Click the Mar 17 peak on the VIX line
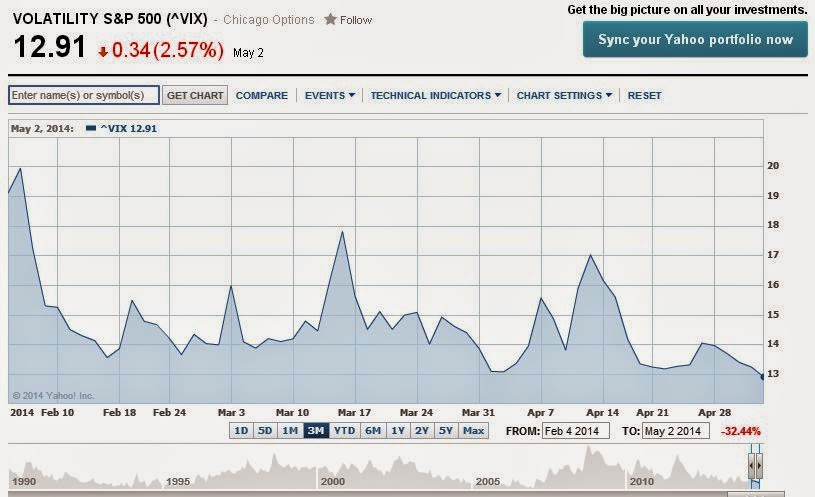 (342, 232)
